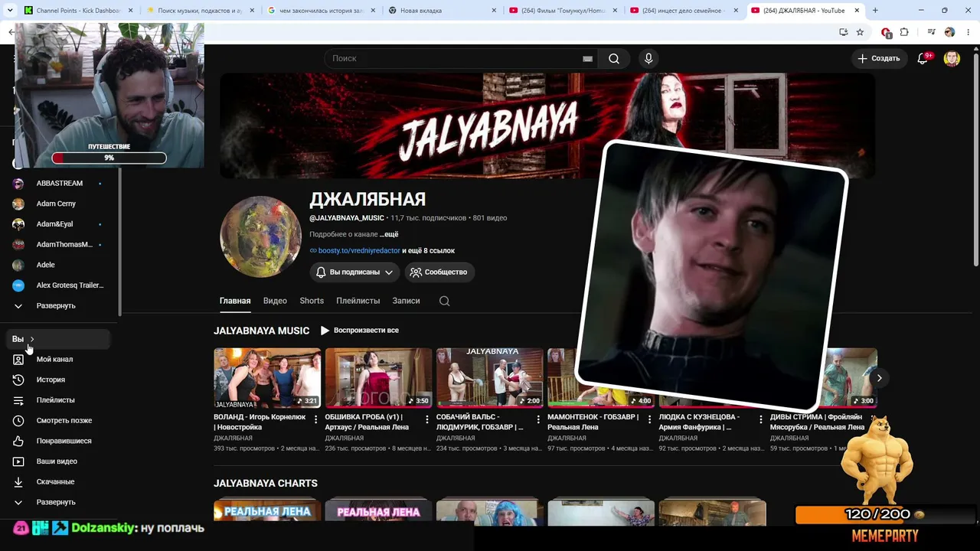Open the Сообщество button

[439, 272]
